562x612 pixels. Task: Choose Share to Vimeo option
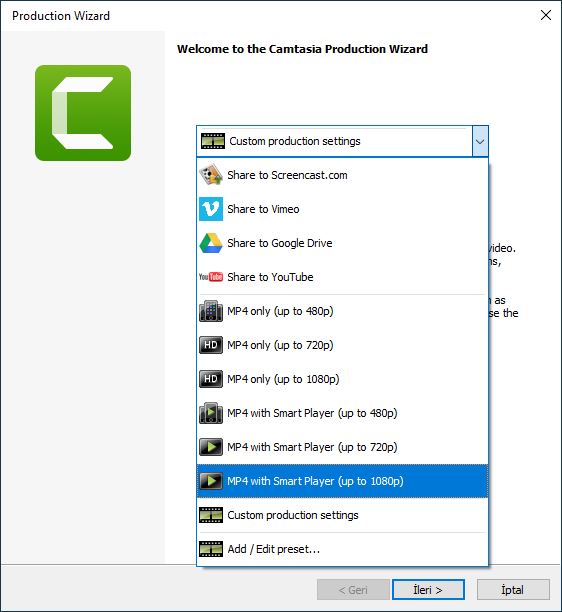[x=342, y=209]
